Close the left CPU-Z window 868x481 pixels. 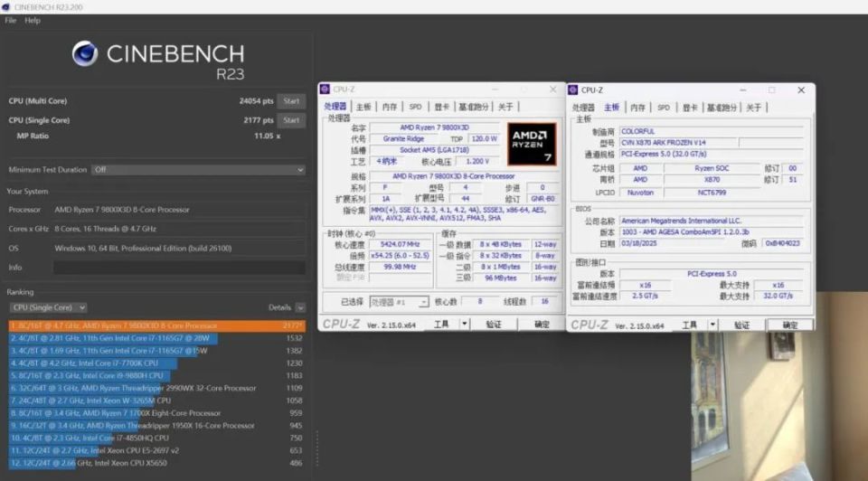pyautogui.click(x=552, y=90)
